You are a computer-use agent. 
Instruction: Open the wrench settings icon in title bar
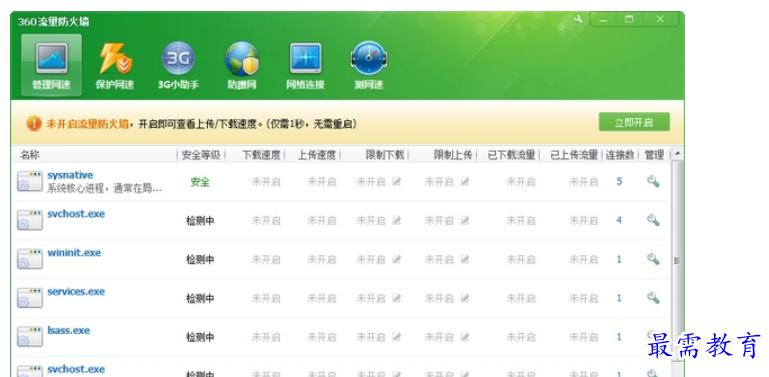click(578, 19)
